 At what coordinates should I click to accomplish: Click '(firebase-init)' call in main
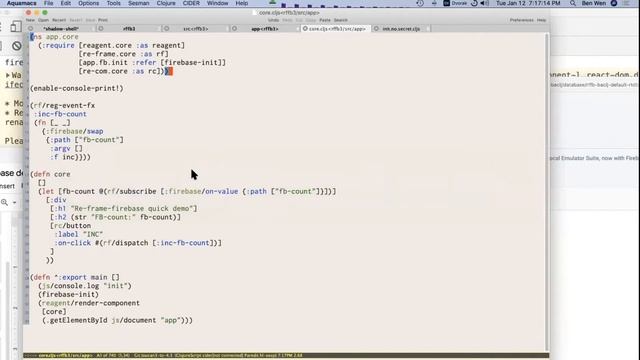(x=69, y=294)
